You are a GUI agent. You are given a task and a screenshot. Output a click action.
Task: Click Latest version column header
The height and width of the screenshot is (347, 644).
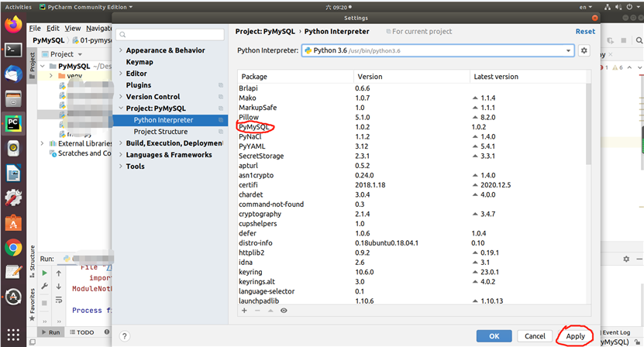click(x=528, y=77)
